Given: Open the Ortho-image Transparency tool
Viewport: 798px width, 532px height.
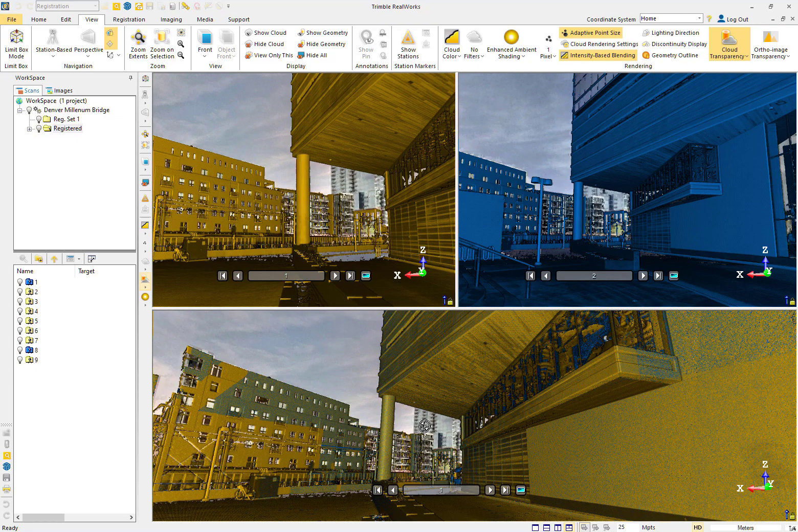Looking at the screenshot, I should click(x=770, y=43).
